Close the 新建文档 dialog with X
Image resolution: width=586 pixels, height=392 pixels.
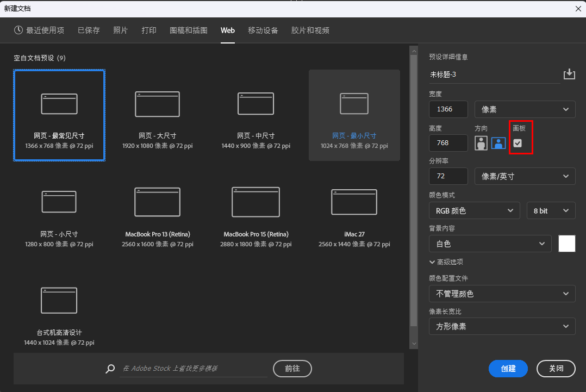[x=578, y=9]
